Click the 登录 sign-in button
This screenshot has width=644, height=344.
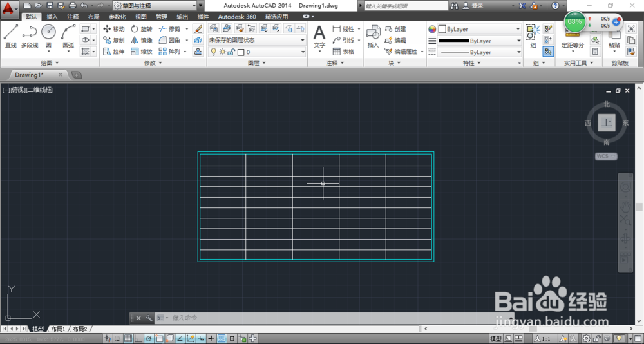point(473,6)
